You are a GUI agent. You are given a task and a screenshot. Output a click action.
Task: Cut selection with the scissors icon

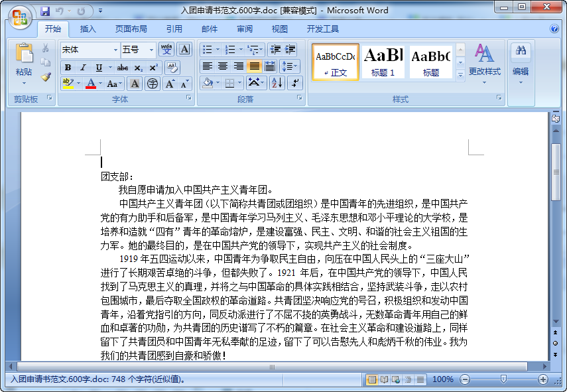[46, 48]
